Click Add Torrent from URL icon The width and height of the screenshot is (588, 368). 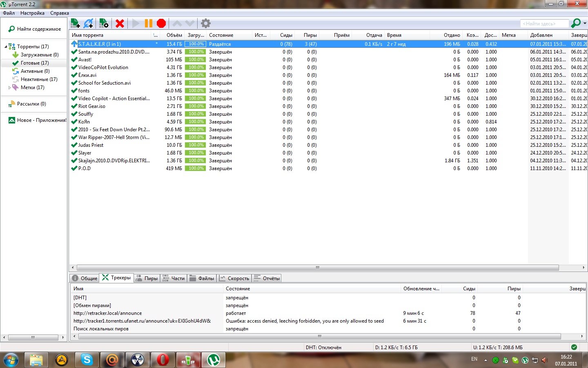click(89, 23)
